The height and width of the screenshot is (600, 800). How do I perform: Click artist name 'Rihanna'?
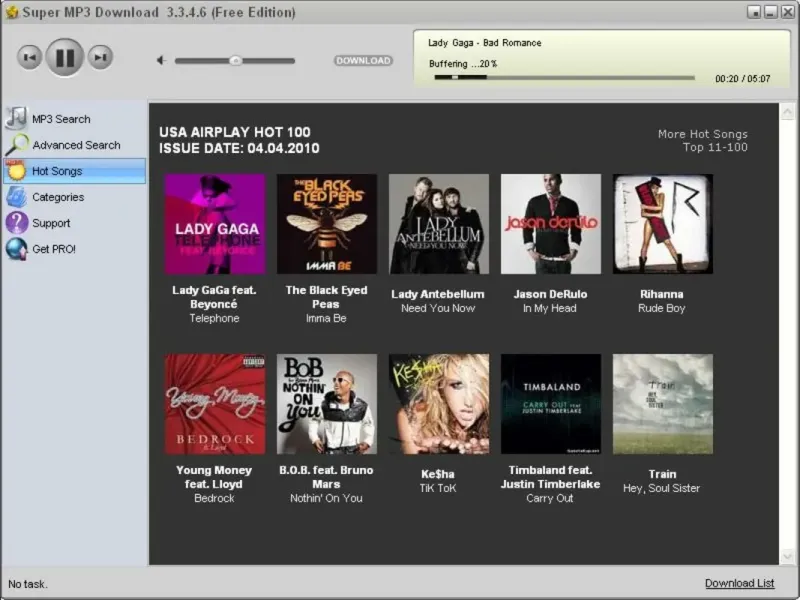pyautogui.click(x=662, y=294)
